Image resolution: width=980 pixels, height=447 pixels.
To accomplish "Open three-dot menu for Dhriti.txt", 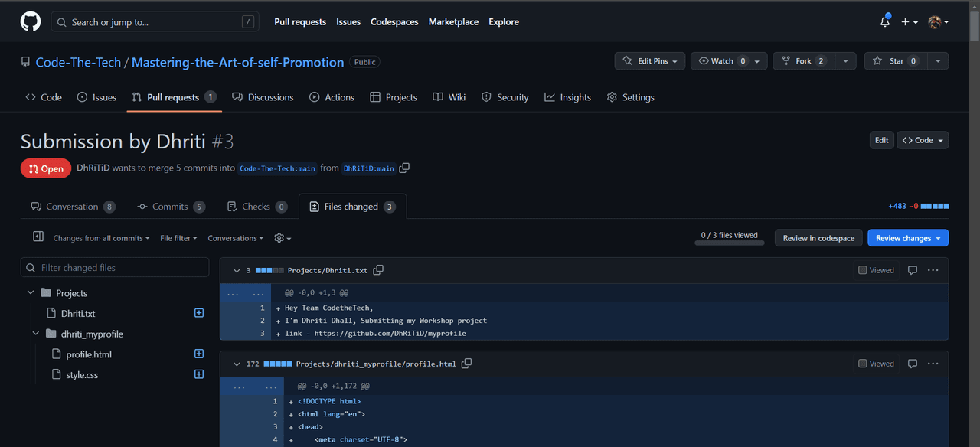I will (x=933, y=270).
